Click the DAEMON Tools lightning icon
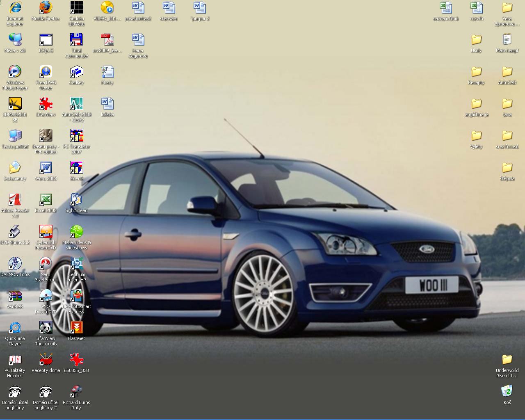The width and height of the screenshot is (525, 420). [x=15, y=264]
